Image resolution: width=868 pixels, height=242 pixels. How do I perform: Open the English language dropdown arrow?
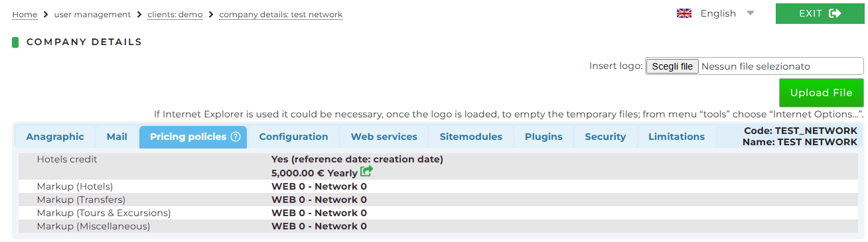pyautogui.click(x=751, y=13)
